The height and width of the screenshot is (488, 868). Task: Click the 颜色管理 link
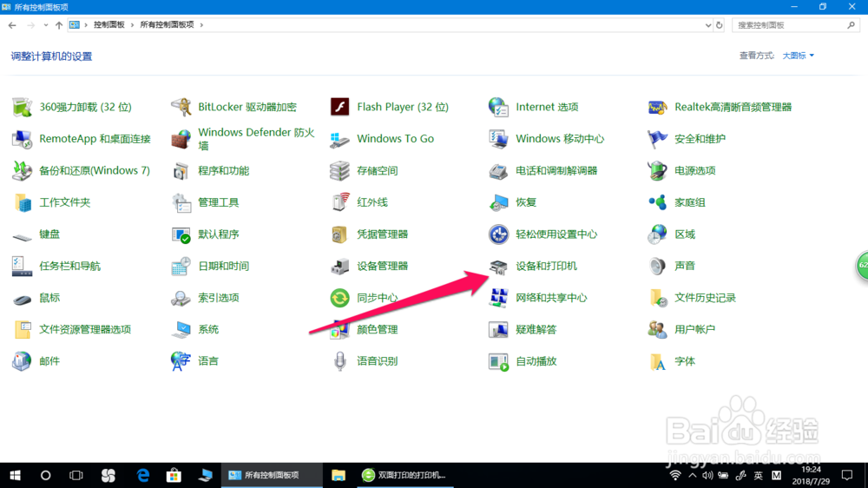point(378,330)
